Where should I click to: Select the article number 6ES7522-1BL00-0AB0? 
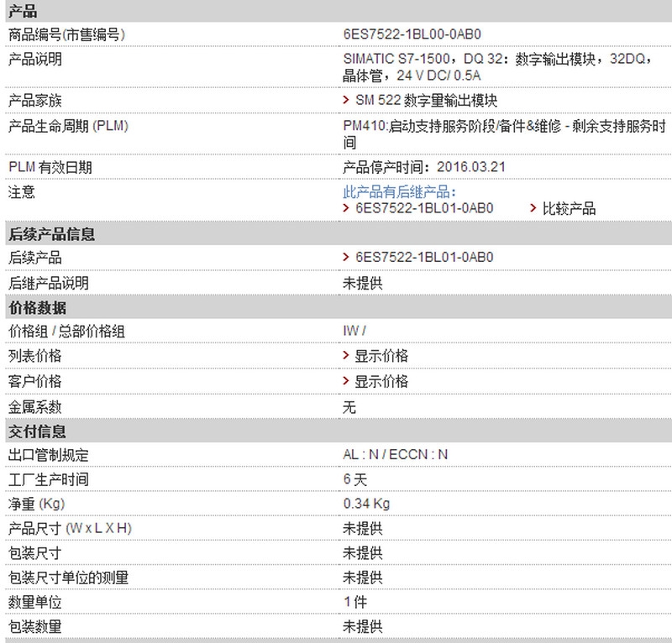pyautogui.click(x=412, y=34)
